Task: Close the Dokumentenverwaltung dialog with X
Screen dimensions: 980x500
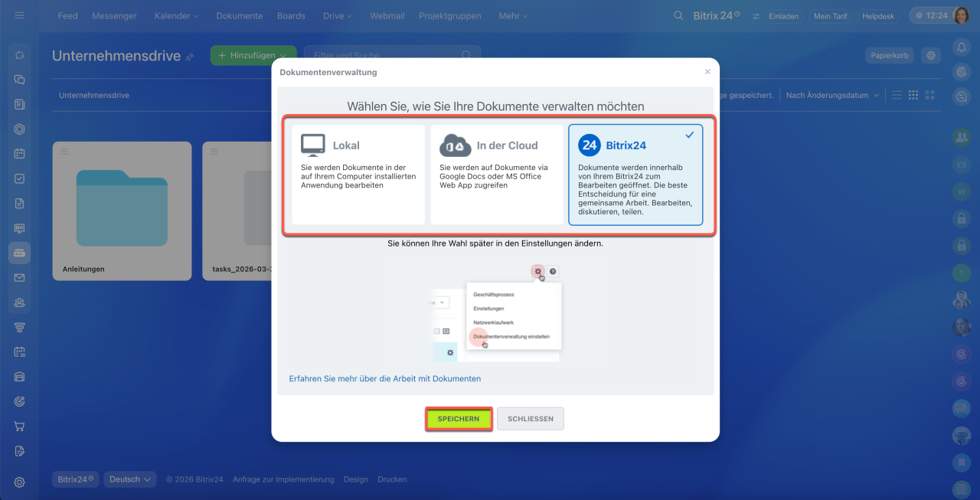Action: [x=707, y=71]
